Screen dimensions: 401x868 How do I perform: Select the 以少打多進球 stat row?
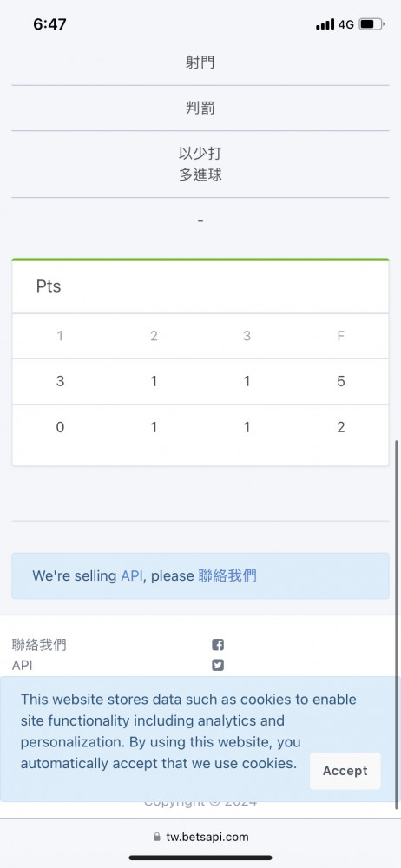click(x=200, y=164)
